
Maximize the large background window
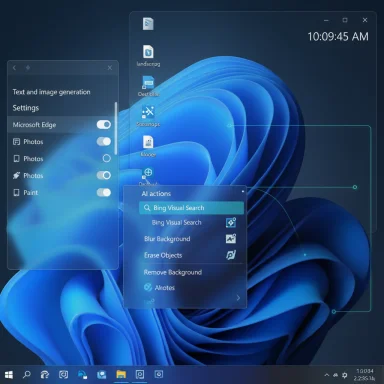(x=345, y=20)
